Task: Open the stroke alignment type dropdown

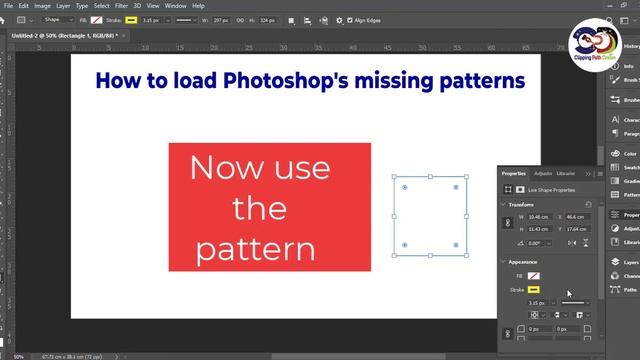Action: tap(538, 315)
